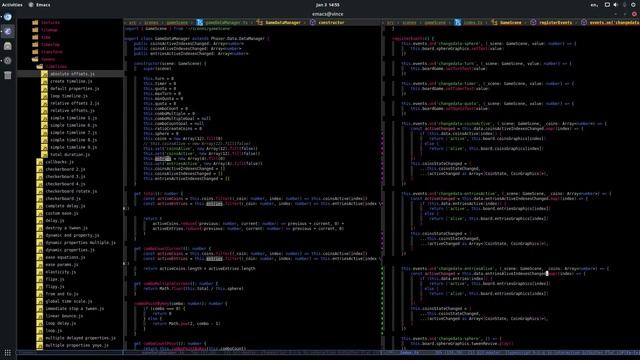
Task: Click the volume icon in the top bar
Action: click(616, 5)
